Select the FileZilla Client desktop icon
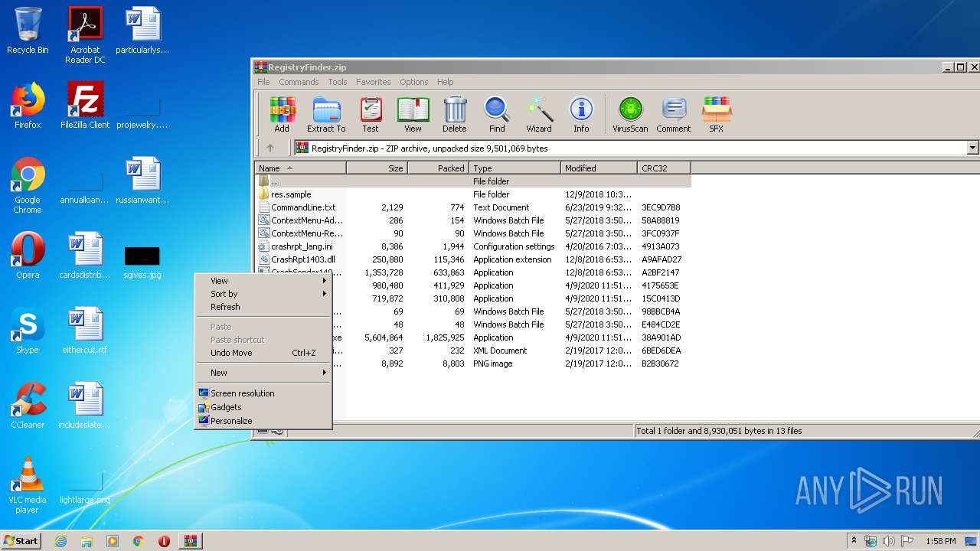 coord(85,106)
